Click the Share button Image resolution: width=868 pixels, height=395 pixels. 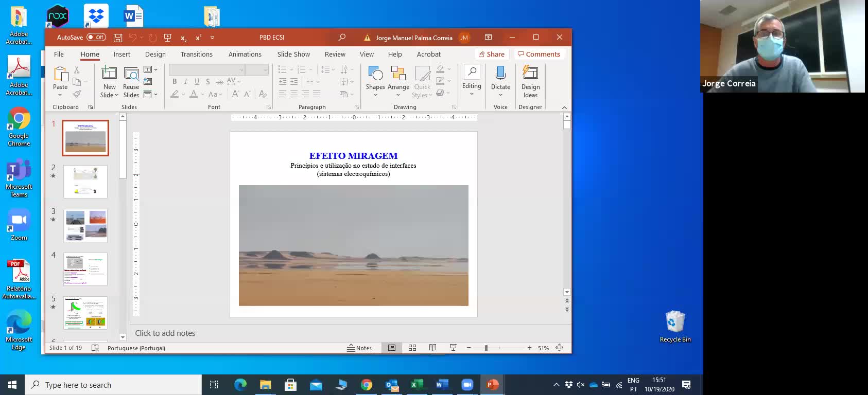pos(491,54)
